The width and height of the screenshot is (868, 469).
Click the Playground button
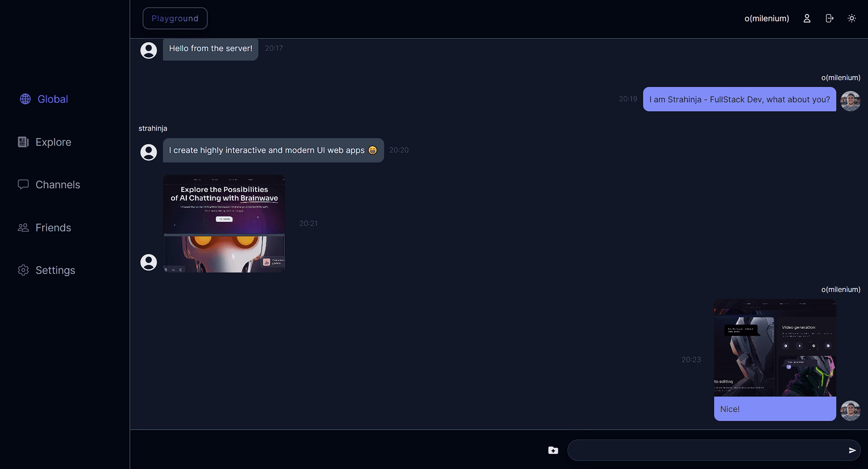(175, 18)
